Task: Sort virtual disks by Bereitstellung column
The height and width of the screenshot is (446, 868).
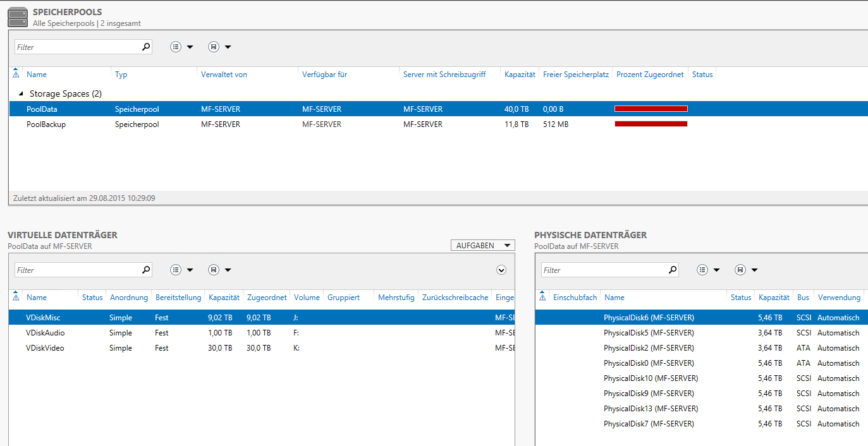Action: pos(178,298)
